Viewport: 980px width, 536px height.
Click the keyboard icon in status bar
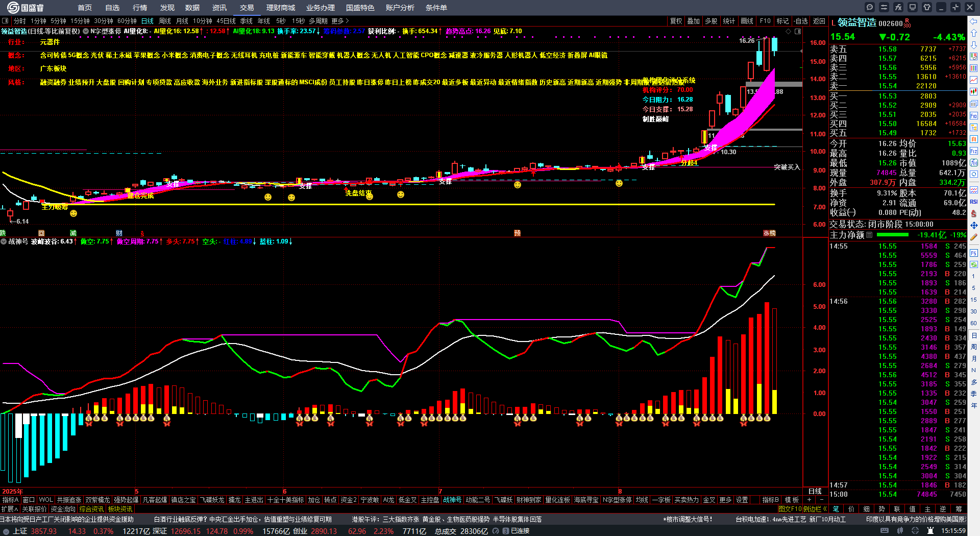click(885, 531)
